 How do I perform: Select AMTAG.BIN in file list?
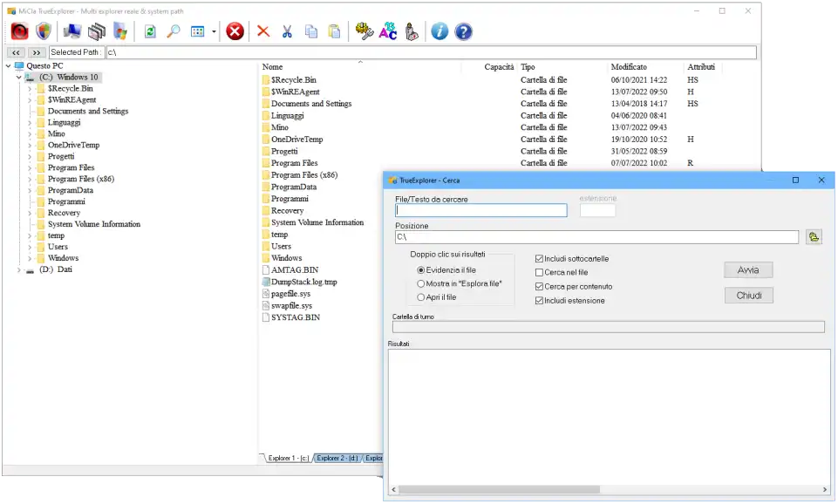pos(295,270)
